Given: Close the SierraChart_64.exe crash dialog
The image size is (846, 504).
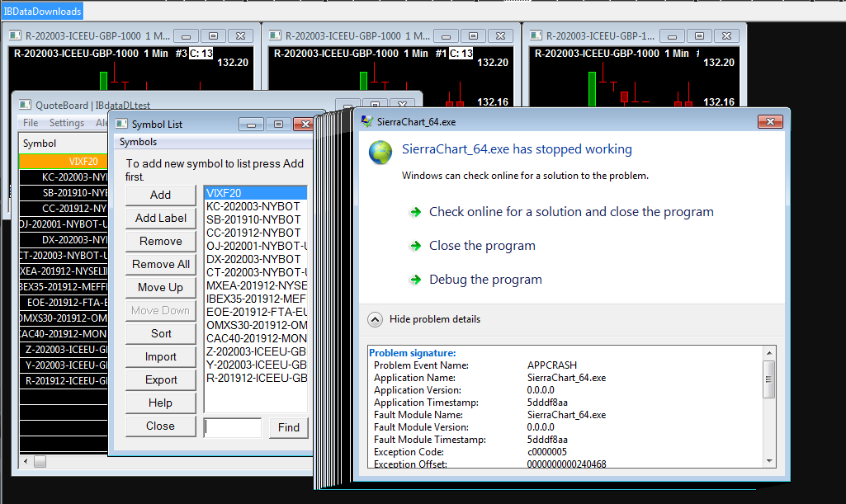Looking at the screenshot, I should (770, 122).
